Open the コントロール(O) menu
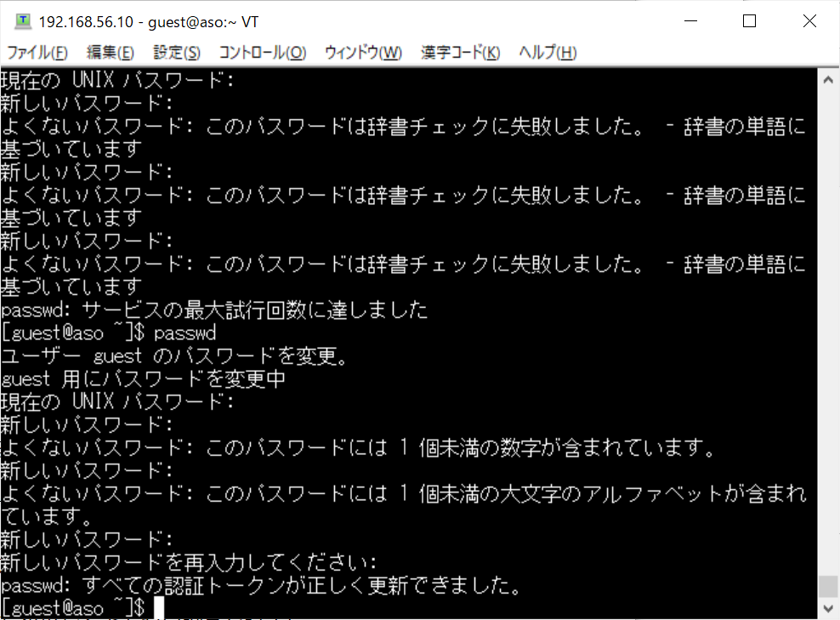The width and height of the screenshot is (840, 620). pos(263,53)
